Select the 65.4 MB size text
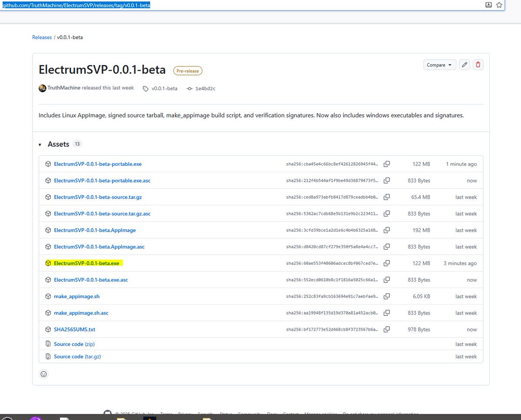The width and height of the screenshot is (521, 420). [420, 197]
